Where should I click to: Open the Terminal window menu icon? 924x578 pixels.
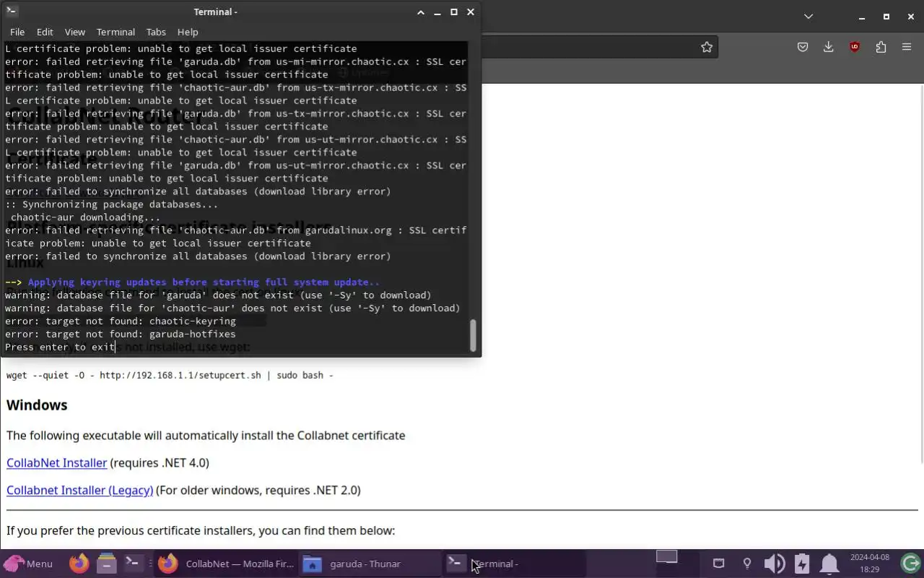(11, 11)
